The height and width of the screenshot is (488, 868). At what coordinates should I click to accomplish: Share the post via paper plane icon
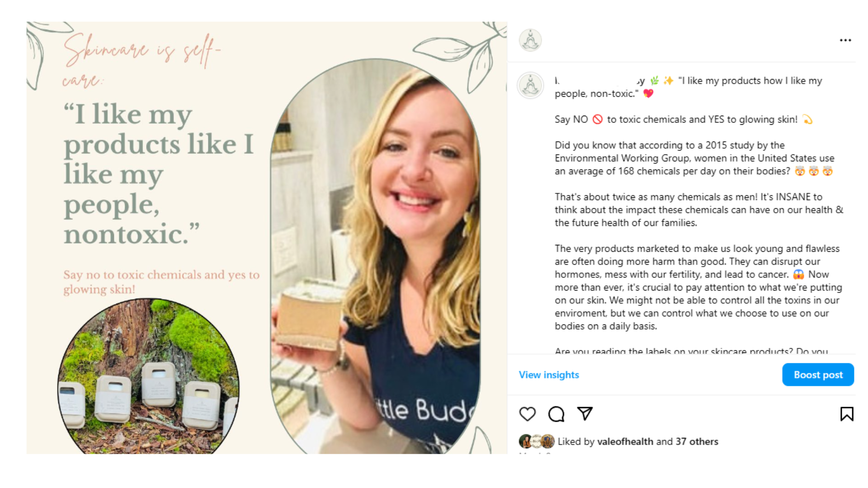[x=585, y=413]
